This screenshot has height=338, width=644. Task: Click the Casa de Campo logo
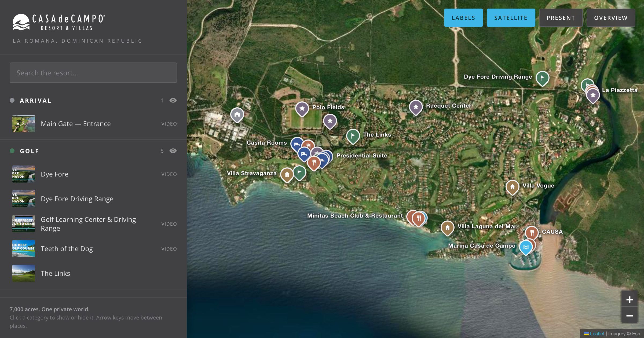(x=59, y=22)
